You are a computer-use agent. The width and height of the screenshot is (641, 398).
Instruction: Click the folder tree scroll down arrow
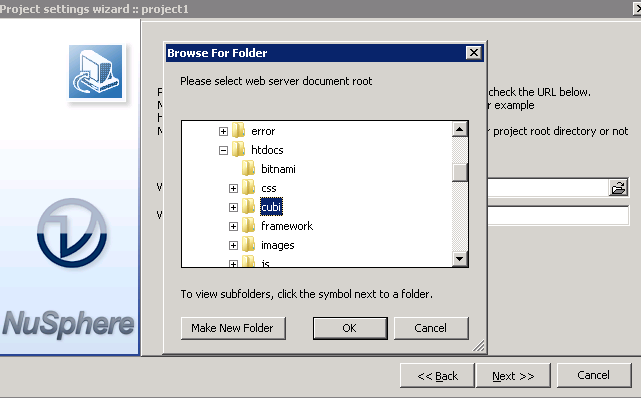(459, 259)
